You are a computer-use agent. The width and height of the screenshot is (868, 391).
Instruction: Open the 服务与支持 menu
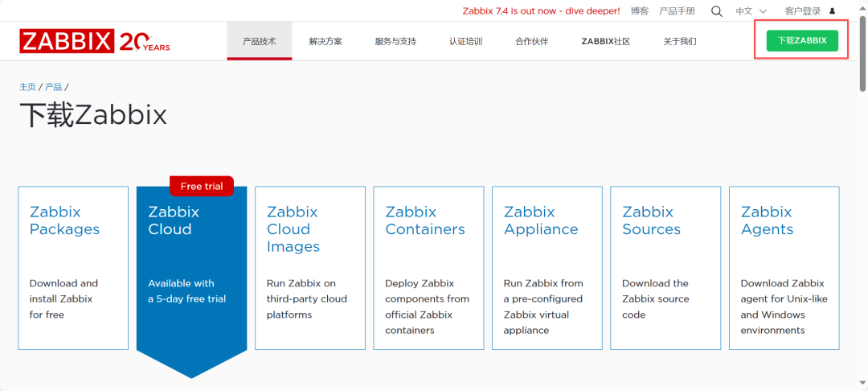click(x=395, y=41)
